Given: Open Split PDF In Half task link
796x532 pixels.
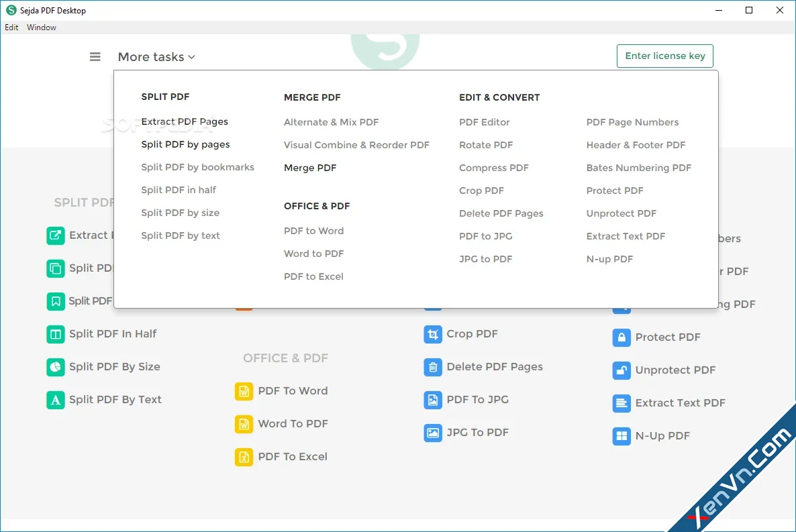Looking at the screenshot, I should [x=113, y=334].
